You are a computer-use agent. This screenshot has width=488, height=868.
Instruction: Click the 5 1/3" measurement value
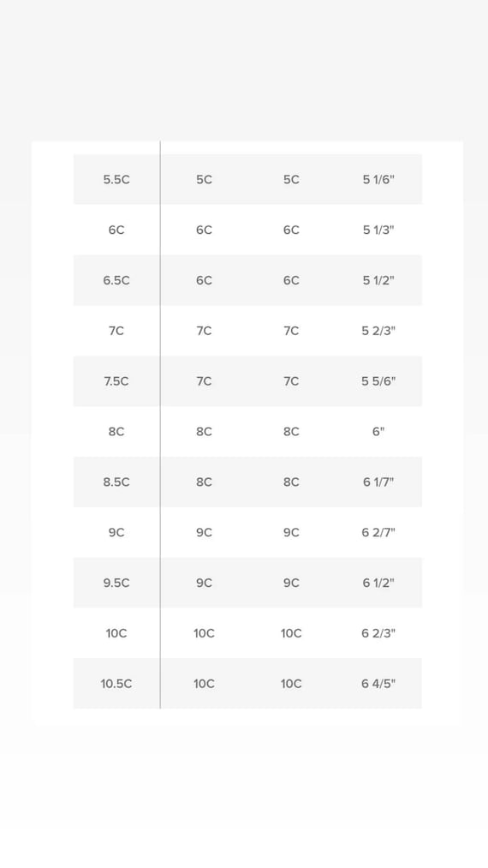click(378, 230)
